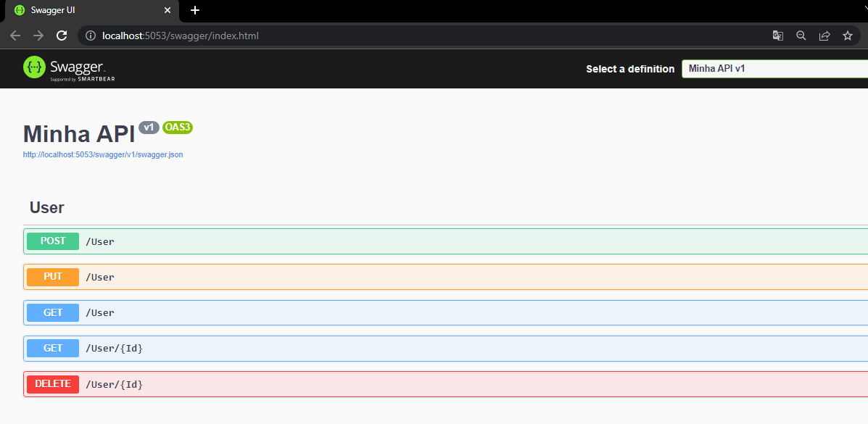Open the zoom magnifier icon in address bar
This screenshot has width=868, height=424.
[x=801, y=36]
